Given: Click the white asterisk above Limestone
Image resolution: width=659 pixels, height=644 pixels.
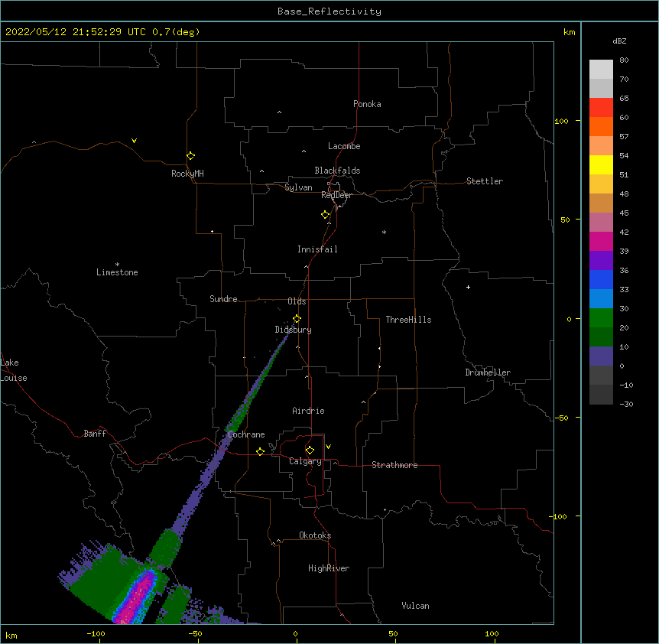Looking at the screenshot, I should 117,265.
